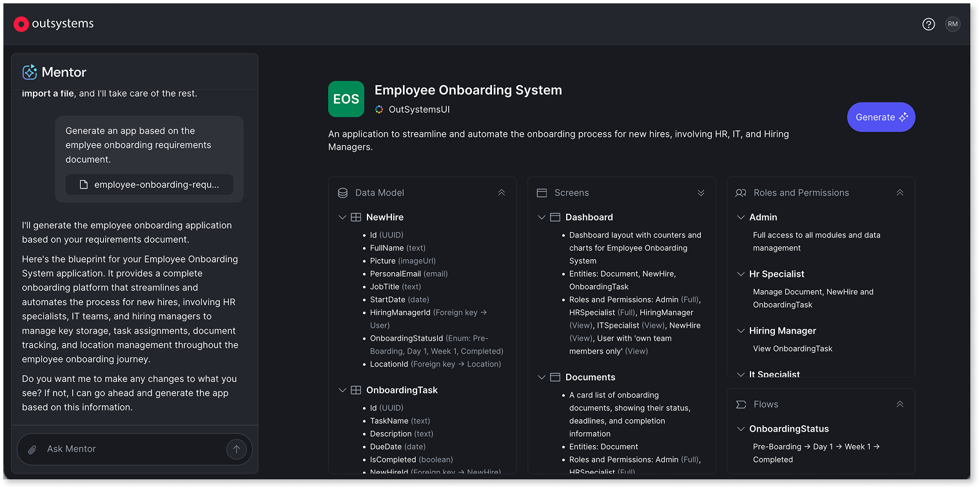Select the Screens panel heading
Image resolution: width=980 pixels, height=489 pixels.
pyautogui.click(x=572, y=193)
